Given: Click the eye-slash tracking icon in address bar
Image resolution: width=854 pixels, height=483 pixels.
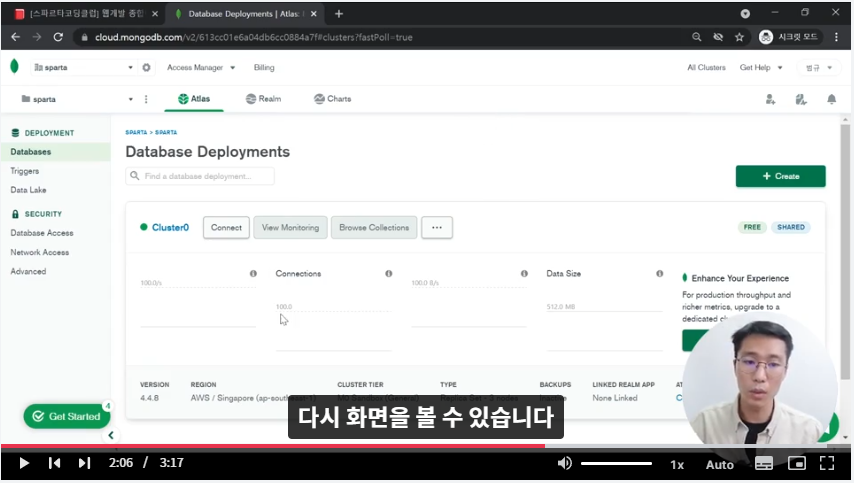Looking at the screenshot, I should tap(718, 37).
